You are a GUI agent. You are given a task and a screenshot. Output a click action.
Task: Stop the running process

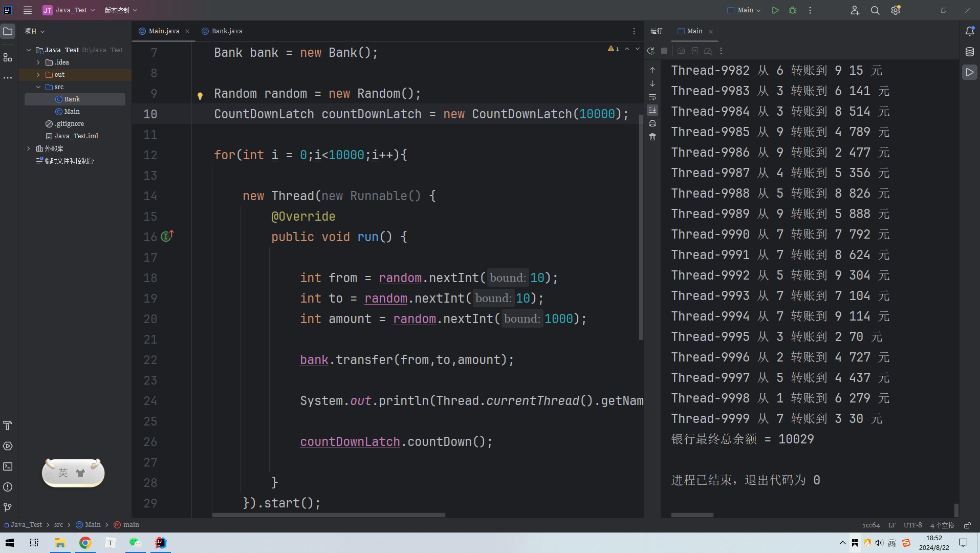click(664, 51)
